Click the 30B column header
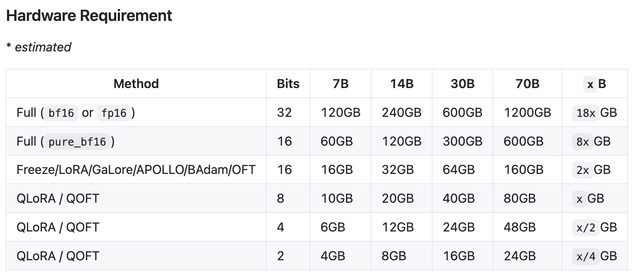The height and width of the screenshot is (279, 644). (x=462, y=84)
